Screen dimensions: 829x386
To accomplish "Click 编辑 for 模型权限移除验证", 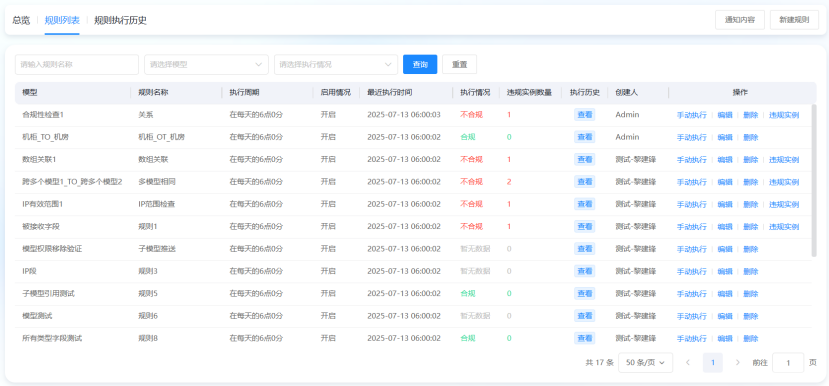I will tap(725, 249).
